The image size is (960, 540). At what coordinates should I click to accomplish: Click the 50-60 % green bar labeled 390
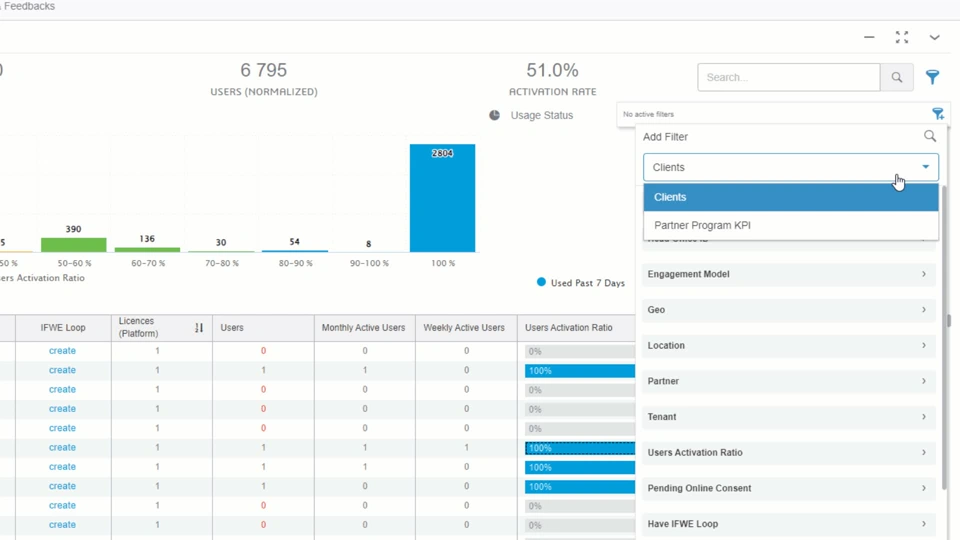click(x=73, y=245)
